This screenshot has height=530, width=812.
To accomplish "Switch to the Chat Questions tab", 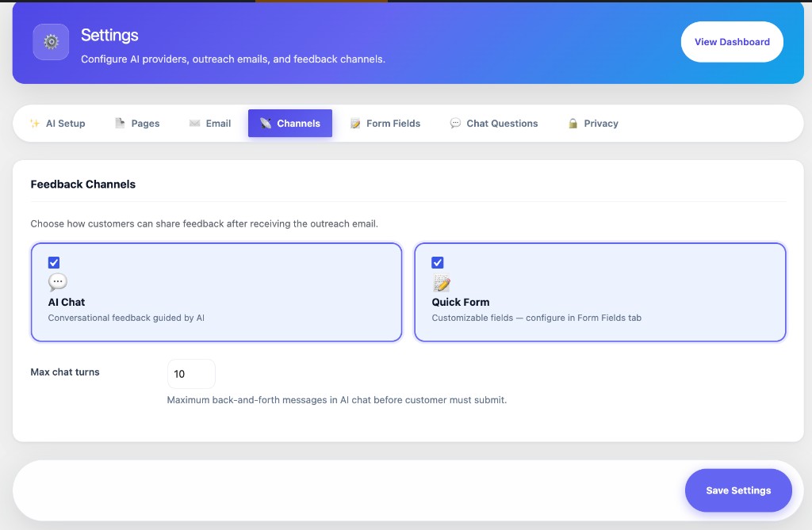I will coord(494,123).
